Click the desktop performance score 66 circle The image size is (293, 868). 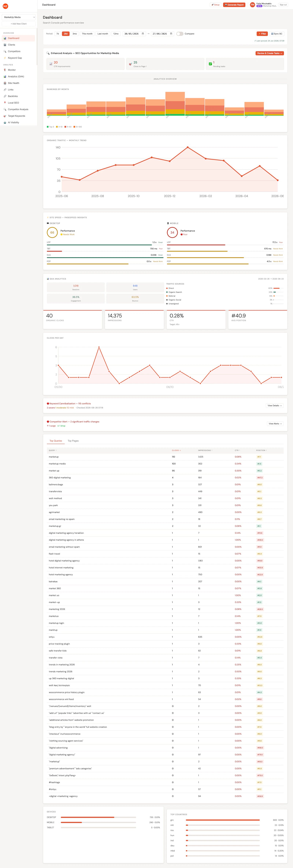52,233
